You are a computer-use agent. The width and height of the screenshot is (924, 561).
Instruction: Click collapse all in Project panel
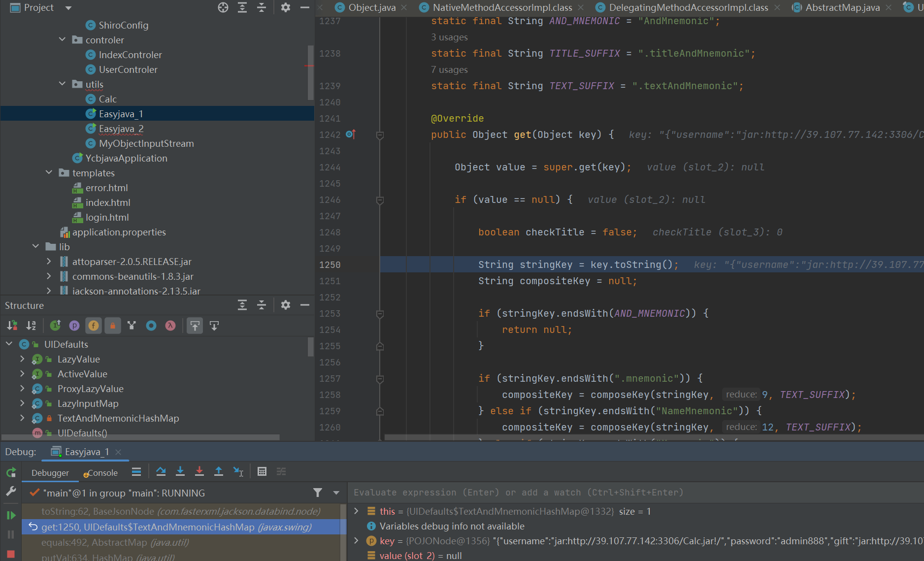[x=262, y=7]
